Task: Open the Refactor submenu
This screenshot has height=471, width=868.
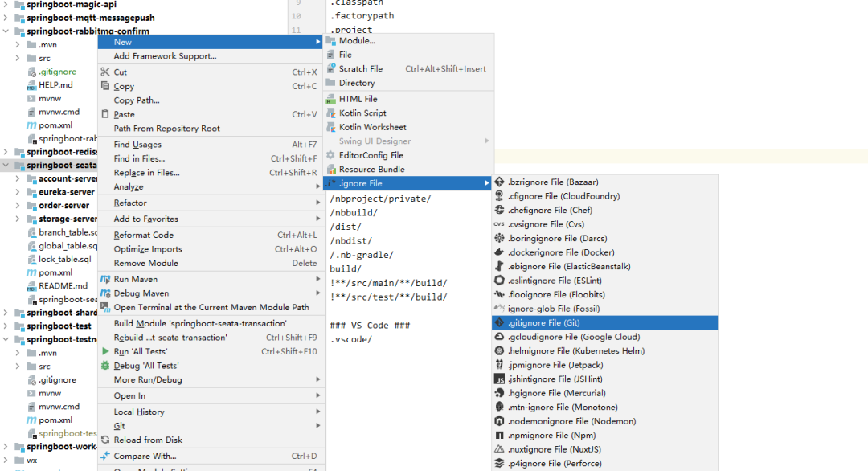Action: pos(211,203)
